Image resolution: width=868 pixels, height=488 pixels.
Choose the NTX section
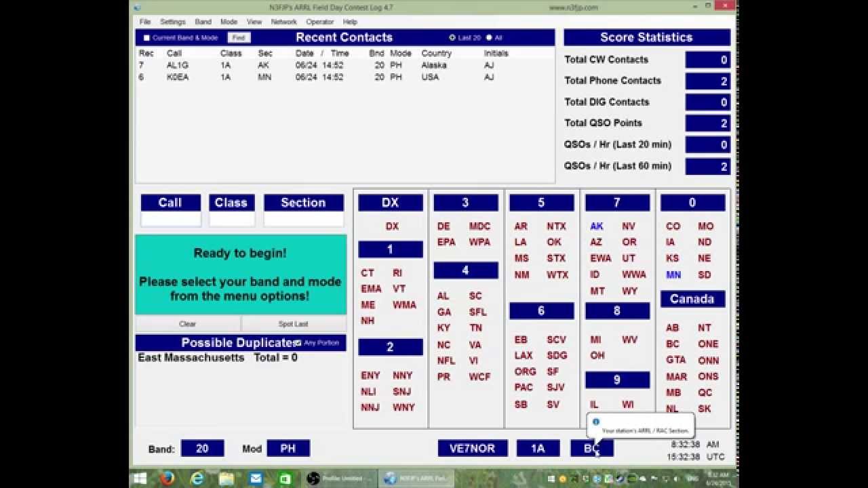coord(556,226)
